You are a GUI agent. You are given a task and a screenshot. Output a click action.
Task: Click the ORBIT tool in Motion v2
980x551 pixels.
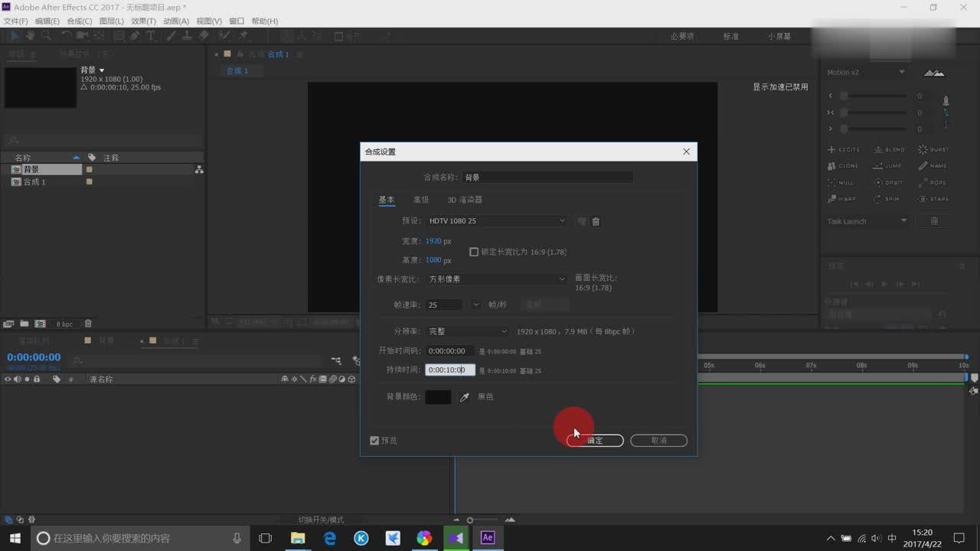pos(889,183)
